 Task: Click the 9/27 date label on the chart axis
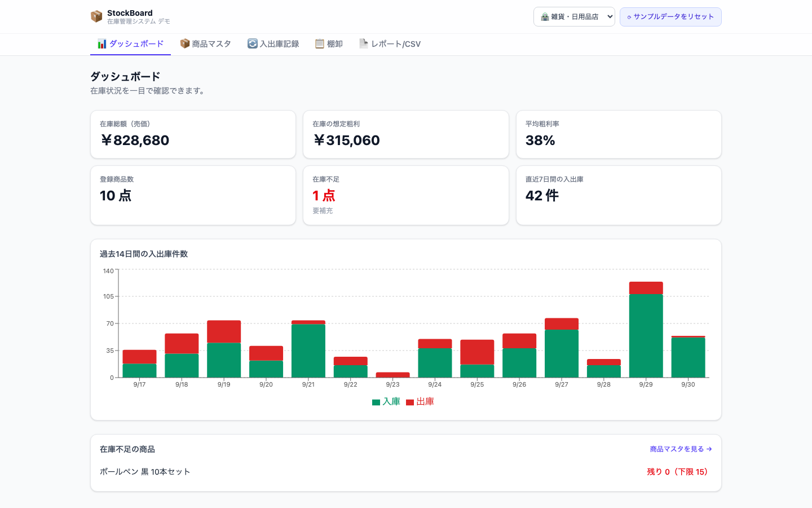coord(561,384)
